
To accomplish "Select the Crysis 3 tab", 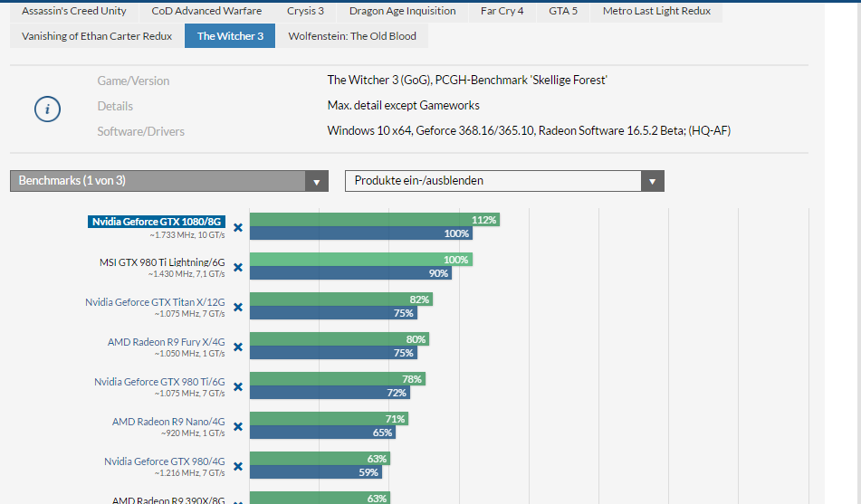I will click(x=305, y=11).
